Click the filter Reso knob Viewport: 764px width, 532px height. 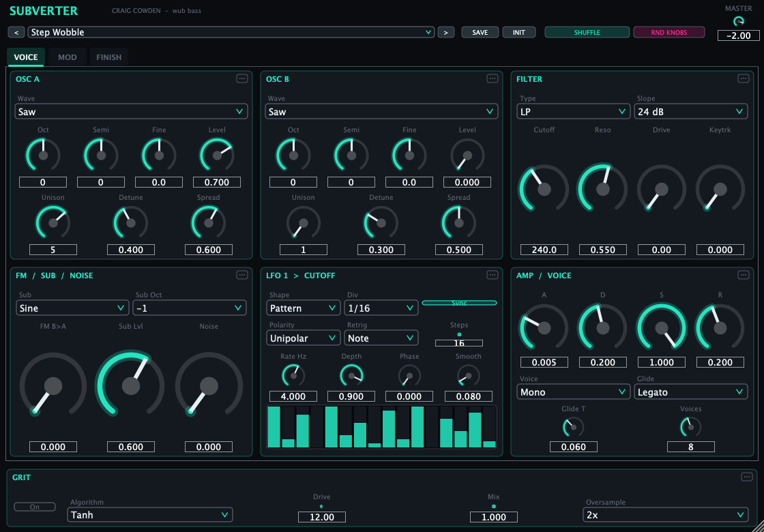pyautogui.click(x=603, y=189)
